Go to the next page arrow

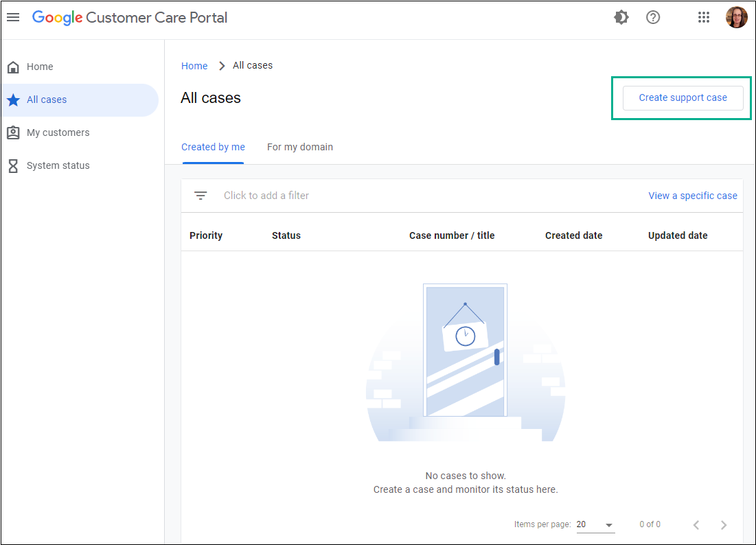pos(724,525)
